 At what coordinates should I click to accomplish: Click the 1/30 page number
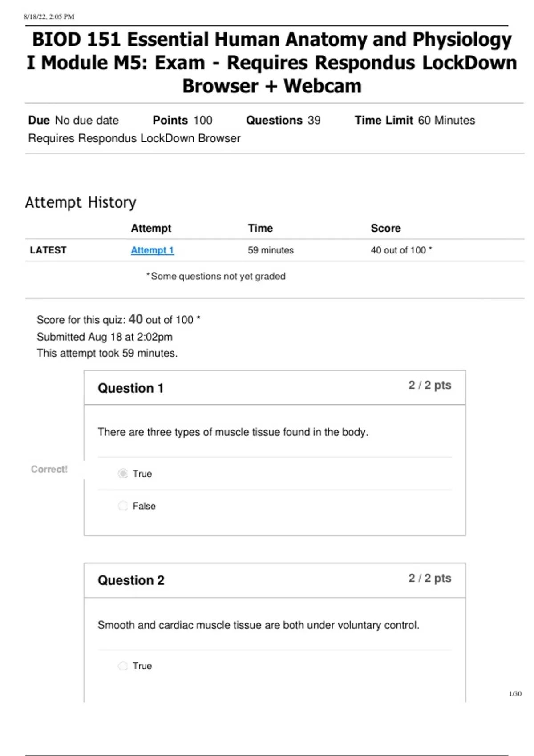(x=515, y=694)
